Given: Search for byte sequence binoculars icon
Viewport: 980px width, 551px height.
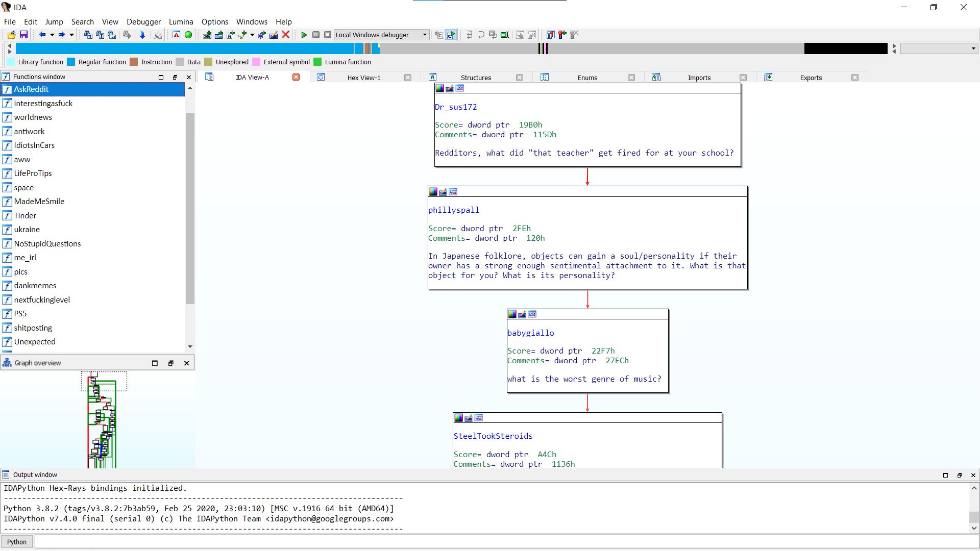Looking at the screenshot, I should [112, 35].
